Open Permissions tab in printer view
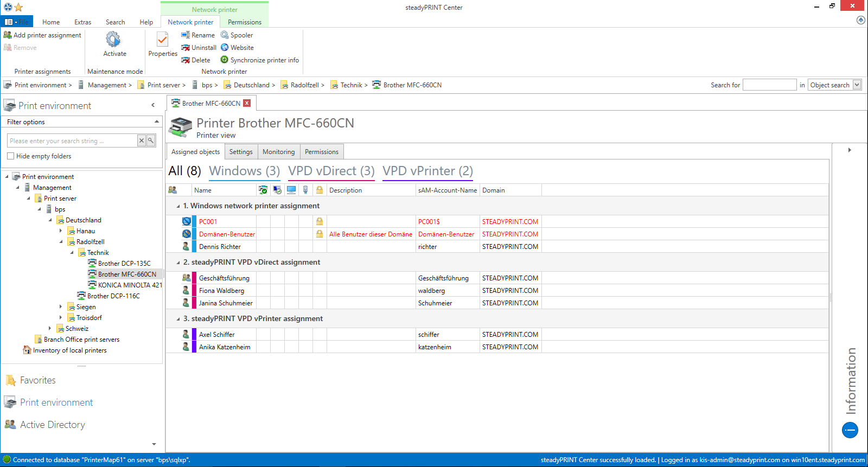The height and width of the screenshot is (467, 868). point(322,152)
